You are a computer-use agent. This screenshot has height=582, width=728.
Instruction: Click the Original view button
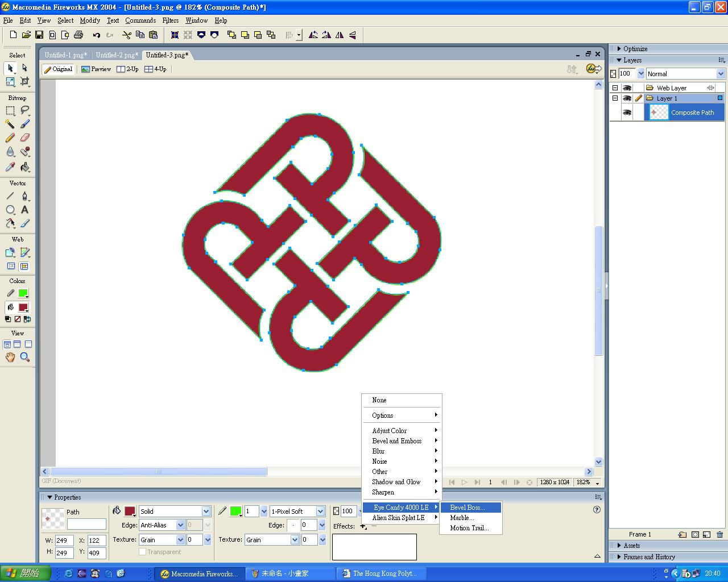click(x=59, y=69)
